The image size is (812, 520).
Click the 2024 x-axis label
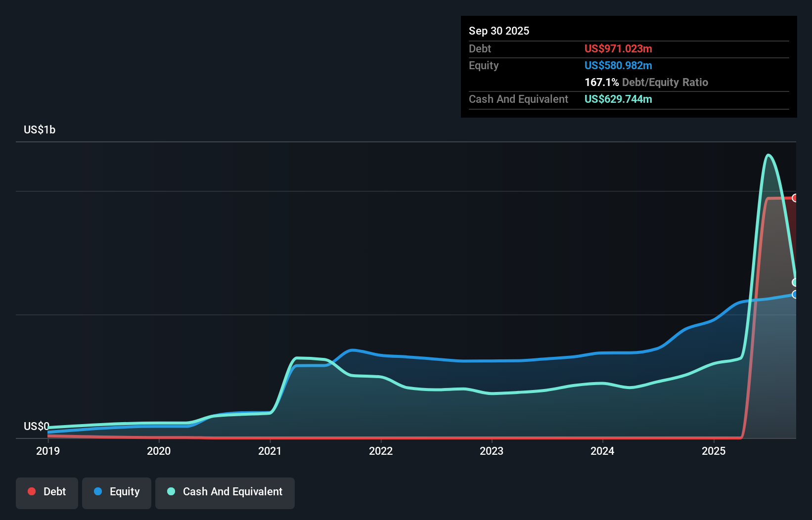tap(602, 451)
